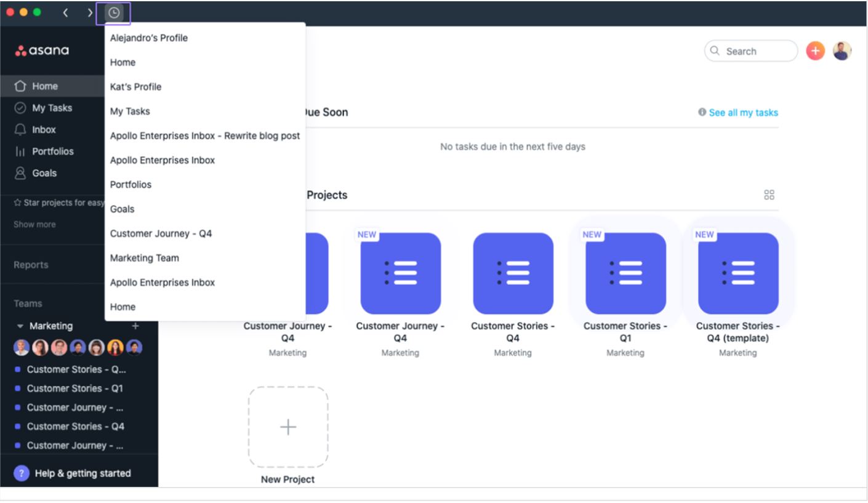This screenshot has width=868, height=503.
Task: Open Customer Stories - Q4 in sidebar list
Action: pos(75,426)
